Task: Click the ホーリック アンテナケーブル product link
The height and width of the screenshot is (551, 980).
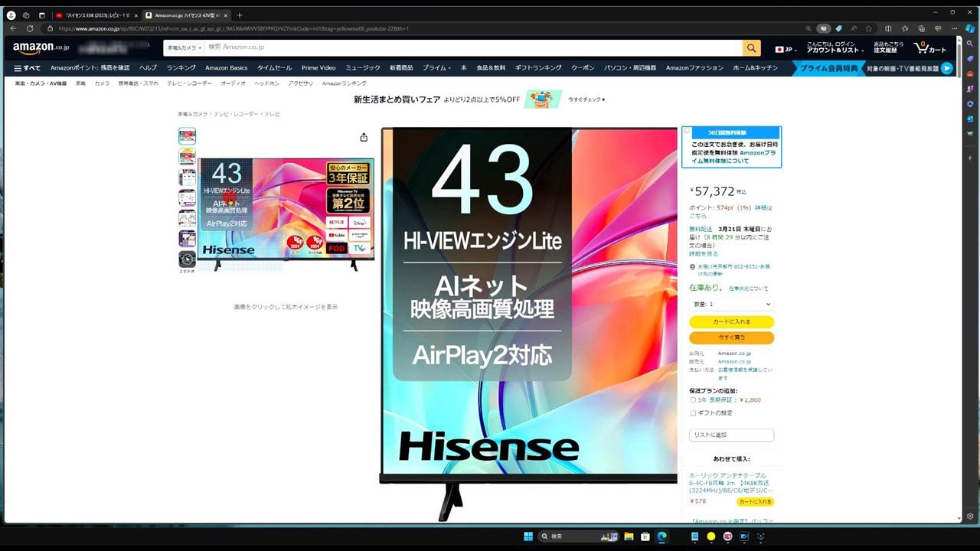Action: [x=730, y=482]
